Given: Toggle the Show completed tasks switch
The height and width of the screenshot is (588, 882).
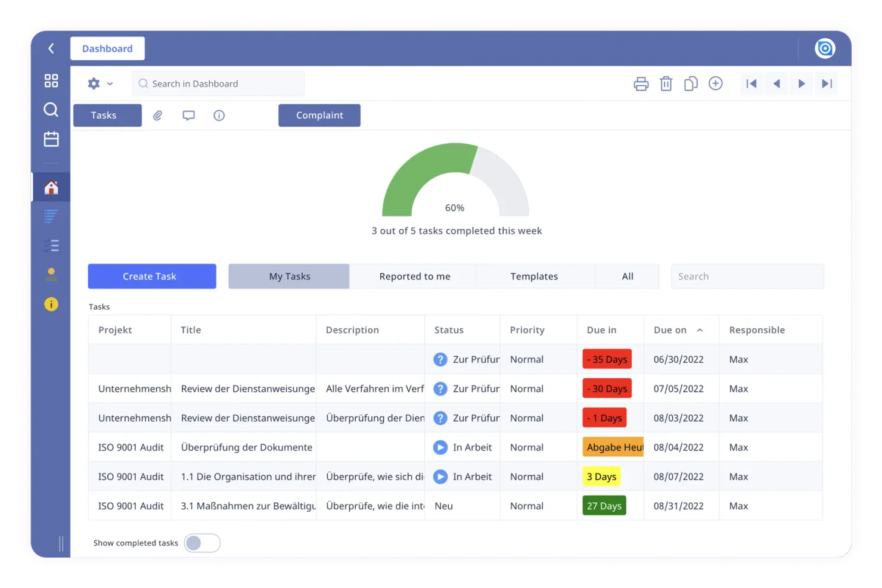Looking at the screenshot, I should 202,543.
